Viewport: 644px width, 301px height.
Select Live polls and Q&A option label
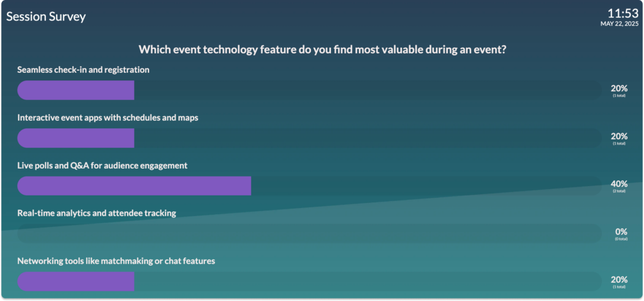tap(103, 165)
